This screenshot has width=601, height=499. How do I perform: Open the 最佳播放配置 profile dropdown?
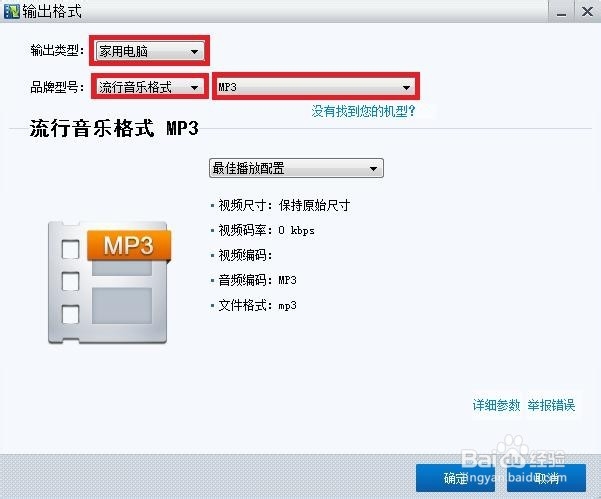coord(296,168)
